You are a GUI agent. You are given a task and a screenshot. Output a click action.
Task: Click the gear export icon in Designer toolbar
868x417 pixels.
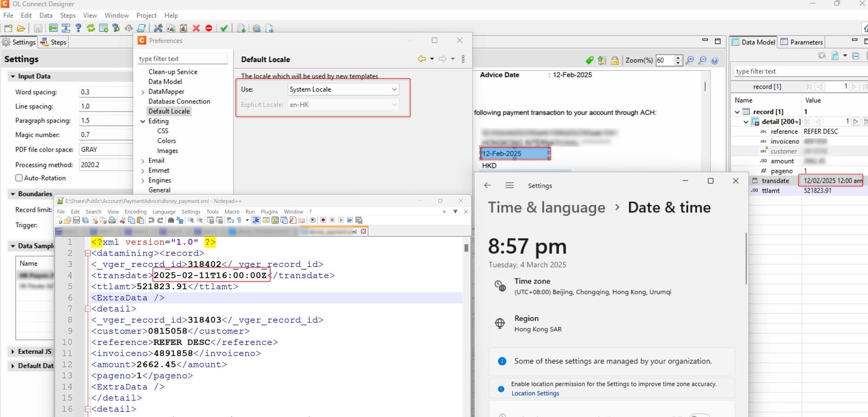(256, 28)
